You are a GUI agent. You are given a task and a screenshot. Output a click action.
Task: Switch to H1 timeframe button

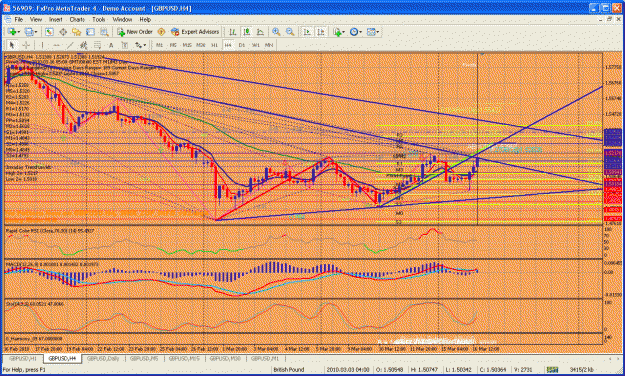click(x=214, y=45)
